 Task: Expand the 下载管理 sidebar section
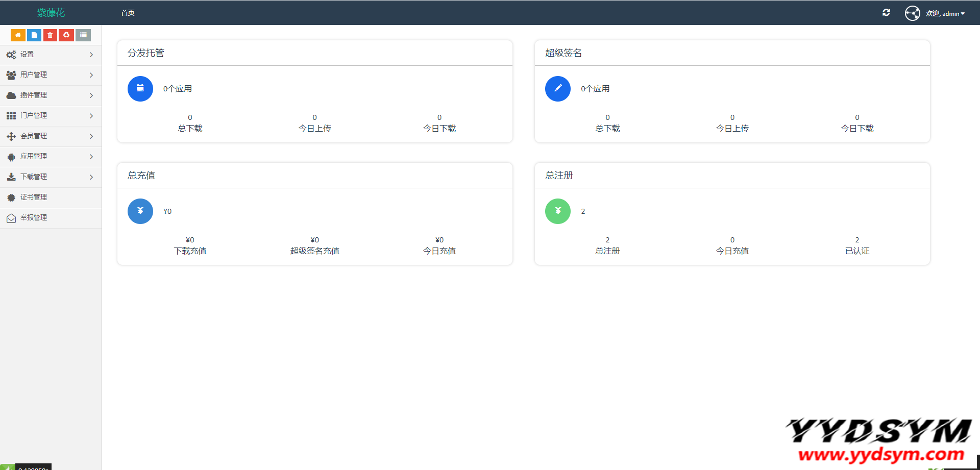coord(50,177)
